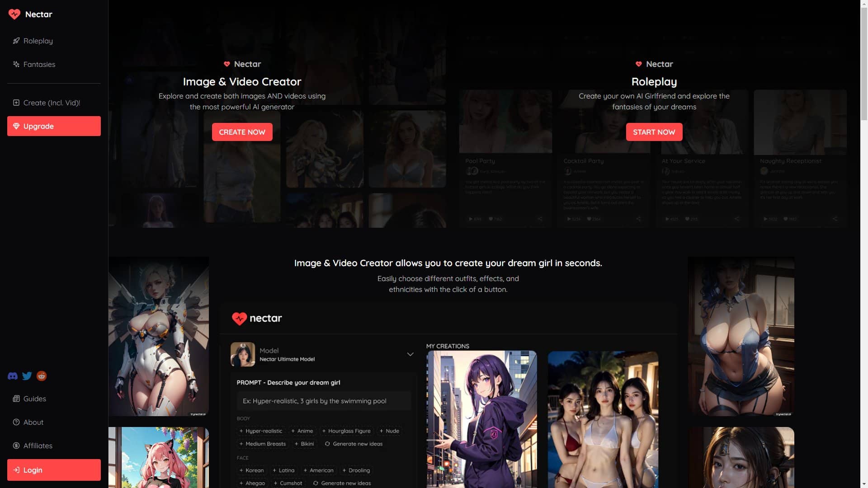This screenshot has width=868, height=488.
Task: Open the Discord social icon
Action: pos(13,376)
